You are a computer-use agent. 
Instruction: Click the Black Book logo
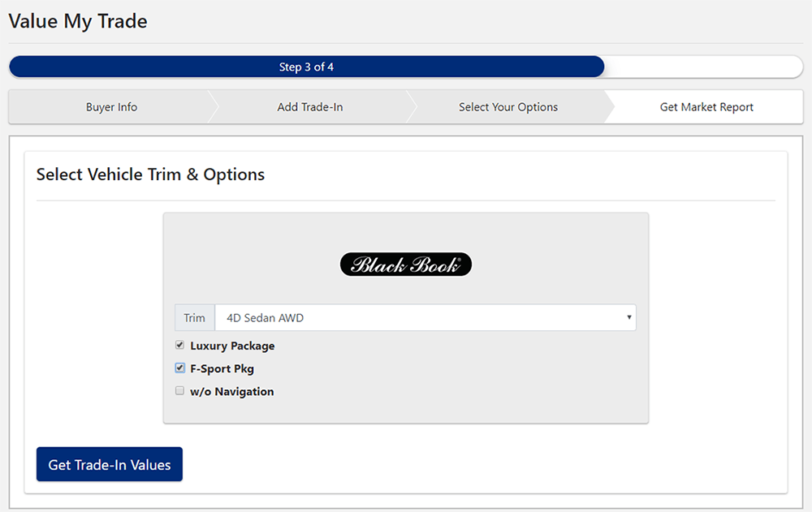[406, 264]
